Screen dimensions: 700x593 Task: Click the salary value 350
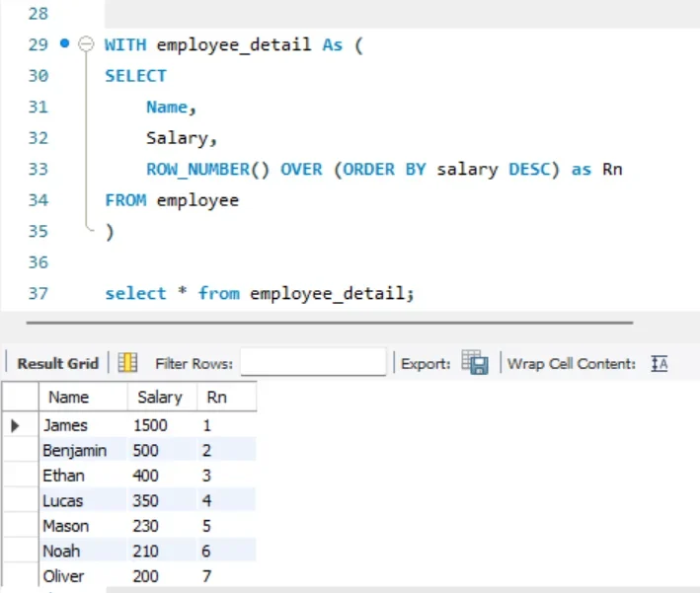[x=145, y=500]
